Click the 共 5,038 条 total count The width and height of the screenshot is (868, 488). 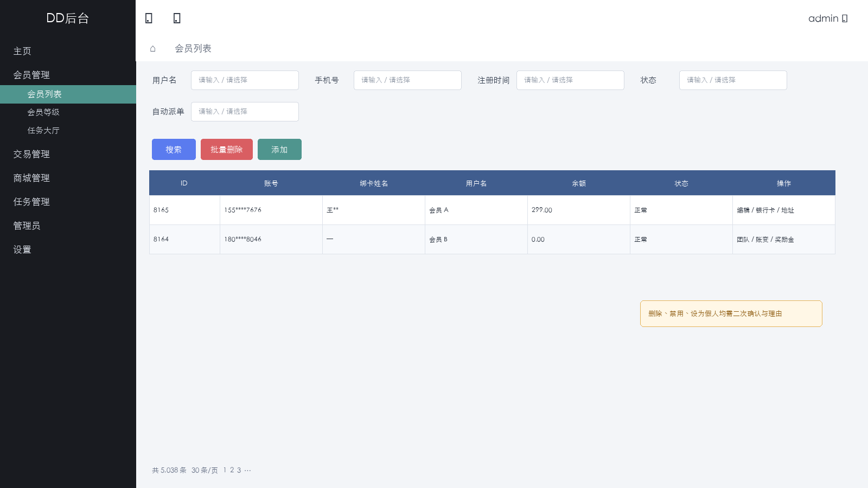(x=169, y=470)
